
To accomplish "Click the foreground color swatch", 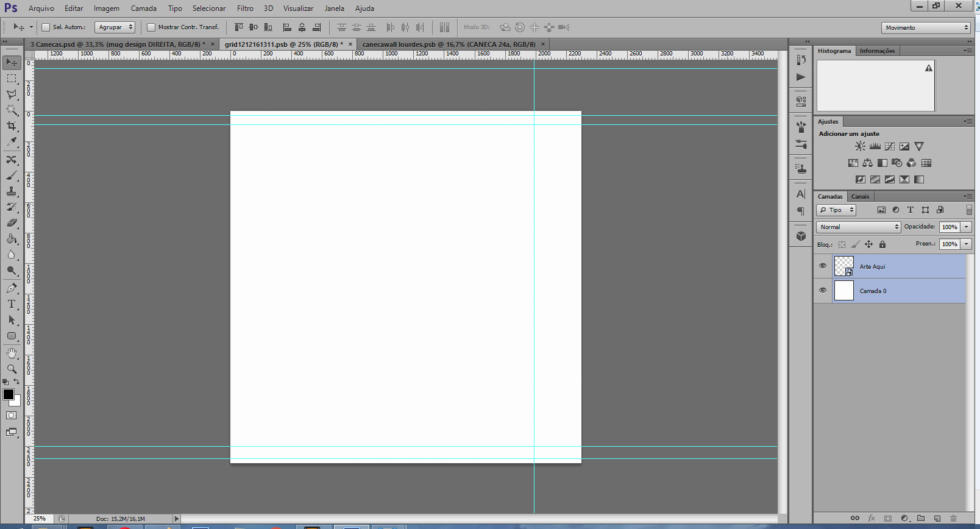I will (x=9, y=394).
